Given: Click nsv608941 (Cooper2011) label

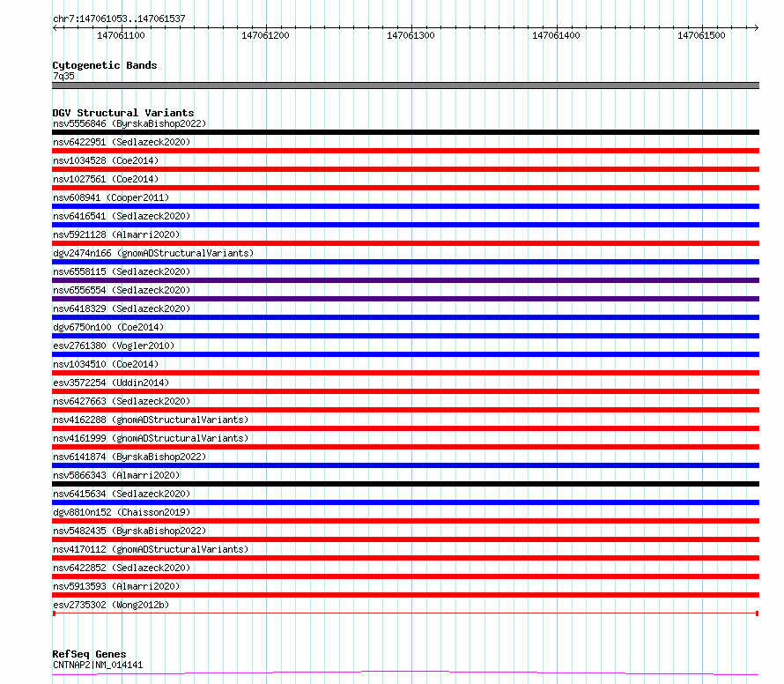Looking at the screenshot, I should [111, 197].
